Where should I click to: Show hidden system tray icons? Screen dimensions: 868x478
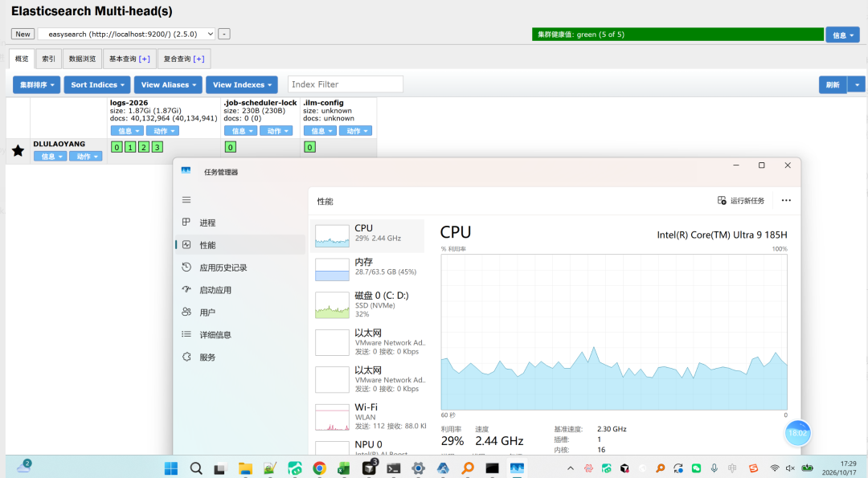(571, 468)
